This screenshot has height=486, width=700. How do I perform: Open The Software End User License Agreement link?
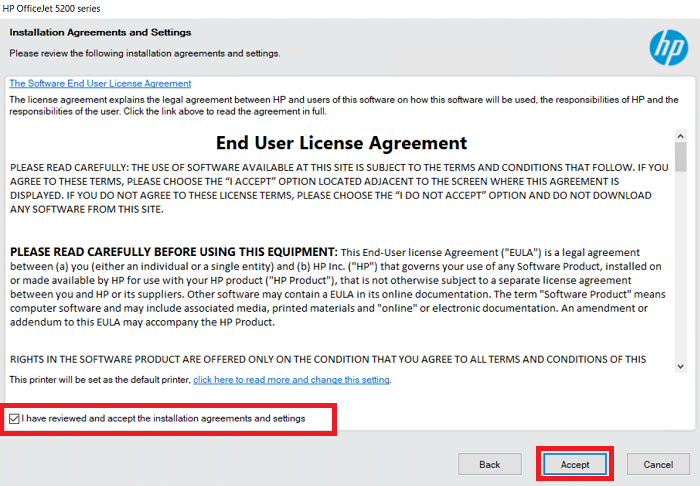pos(100,83)
